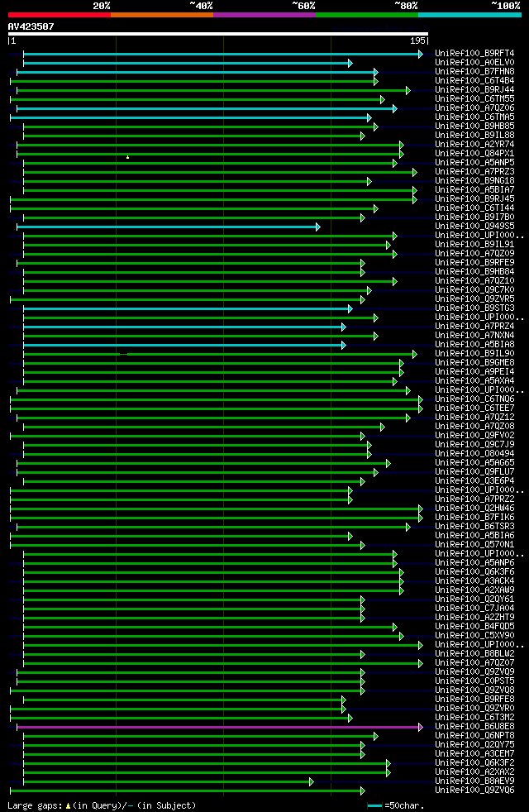Pick hit name UniRef100_Q9FV02

tap(474, 436)
